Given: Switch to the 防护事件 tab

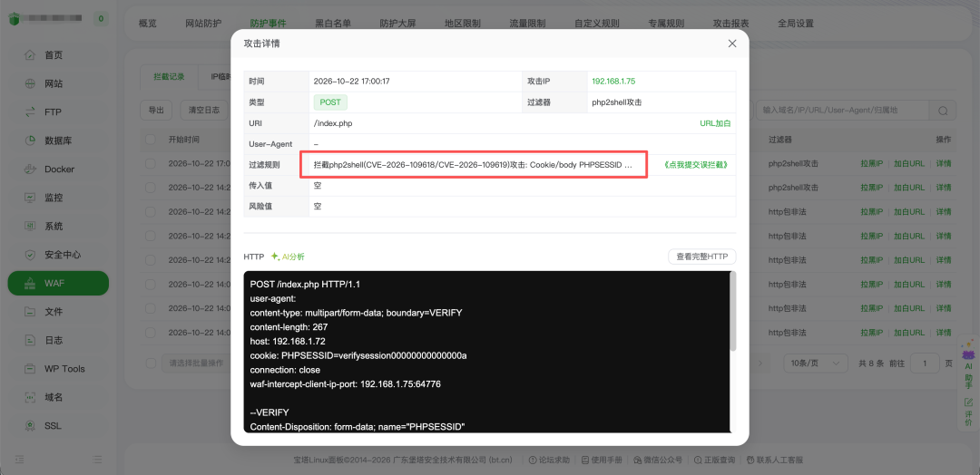Looking at the screenshot, I should coord(268,24).
